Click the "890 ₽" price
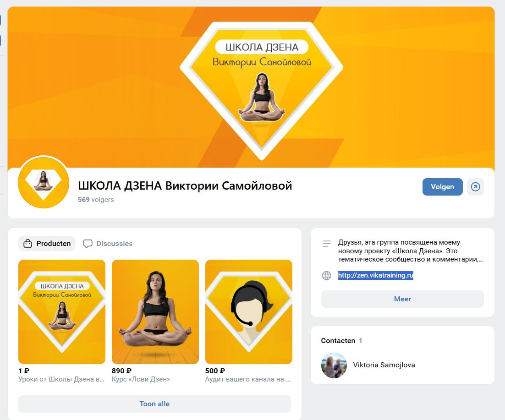Viewport: 505px width, 420px height. [x=121, y=371]
